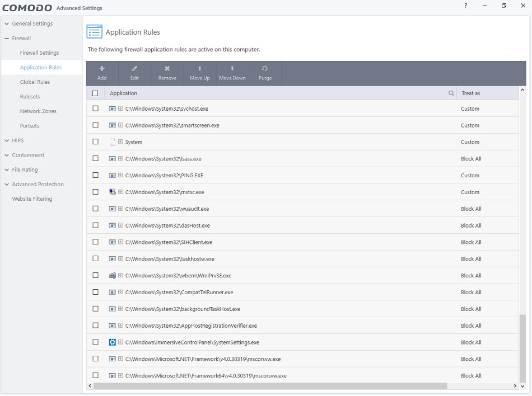Click the SystemSettings.exe gear icon
Viewport: 532px width, 396px height.
(112, 342)
